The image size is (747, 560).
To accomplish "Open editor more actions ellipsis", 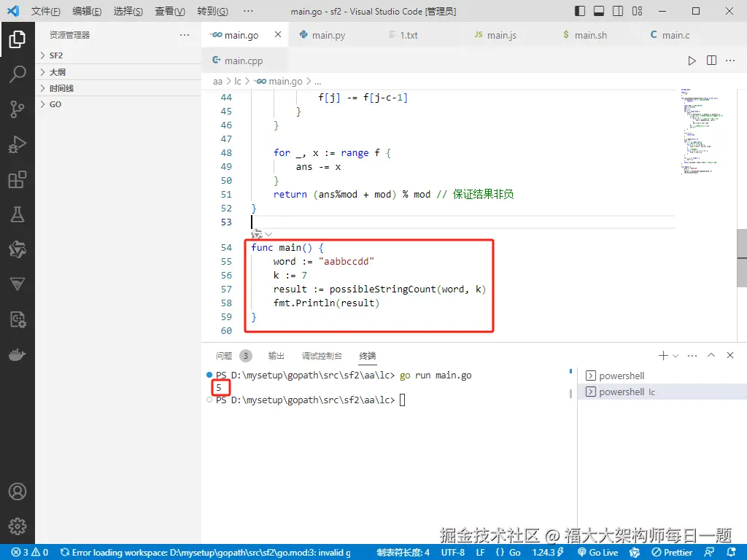I will click(x=729, y=61).
